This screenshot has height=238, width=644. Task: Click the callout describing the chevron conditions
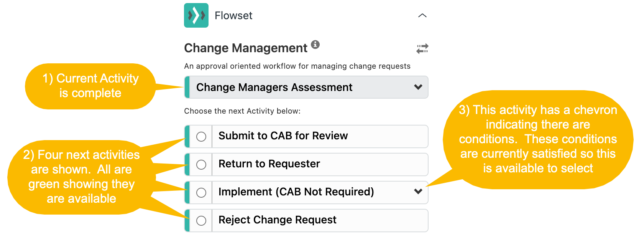pos(538,139)
